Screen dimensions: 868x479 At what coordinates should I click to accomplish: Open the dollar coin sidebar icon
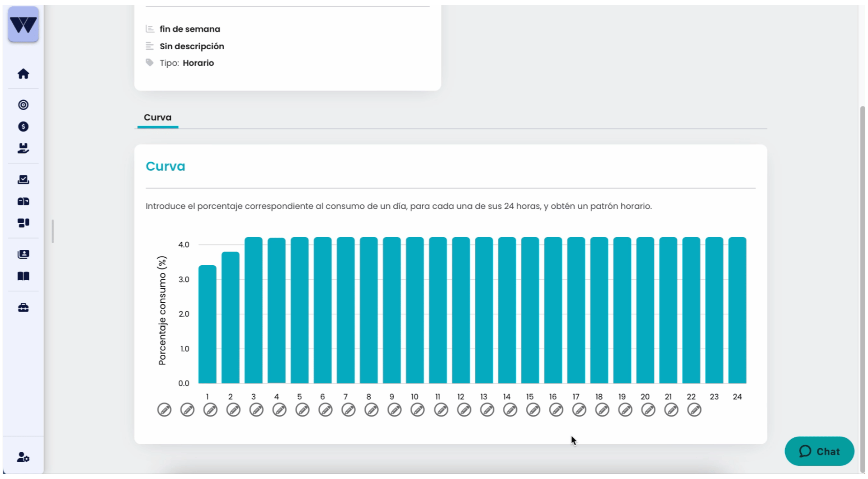(23, 127)
